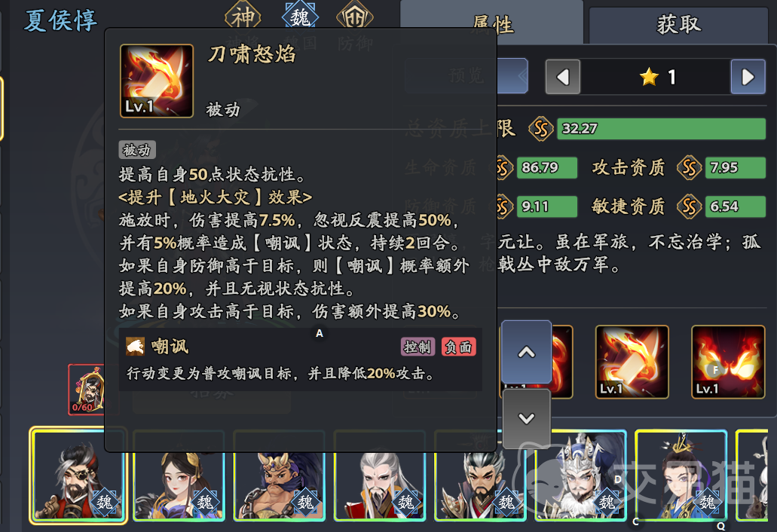Click the down chevron scroll button
Image resolution: width=777 pixels, height=532 pixels.
(526, 418)
